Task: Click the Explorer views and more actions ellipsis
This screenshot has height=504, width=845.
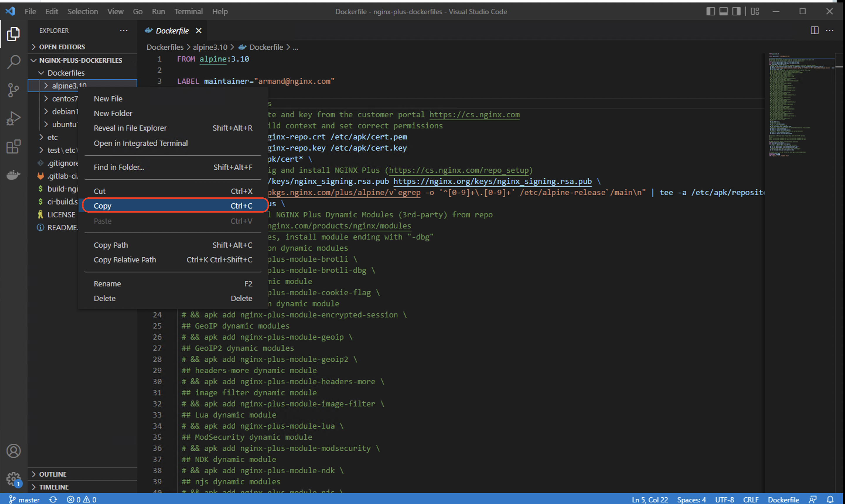Action: 124,30
